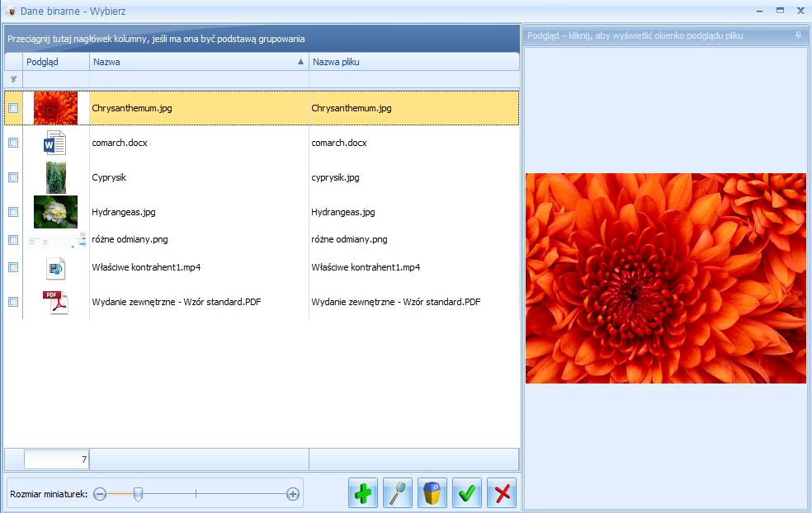Click the Nazwa filter row input field
This screenshot has width=812, height=513.
tap(199, 79)
